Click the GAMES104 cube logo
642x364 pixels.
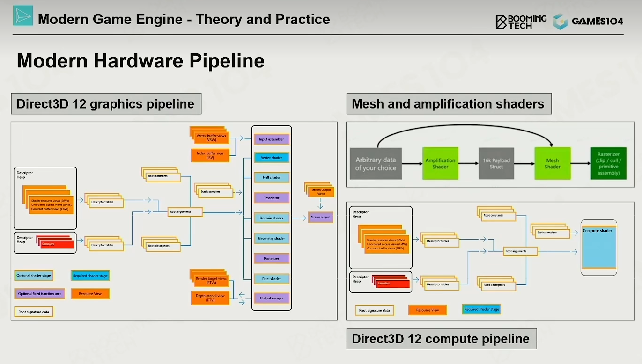(x=560, y=22)
